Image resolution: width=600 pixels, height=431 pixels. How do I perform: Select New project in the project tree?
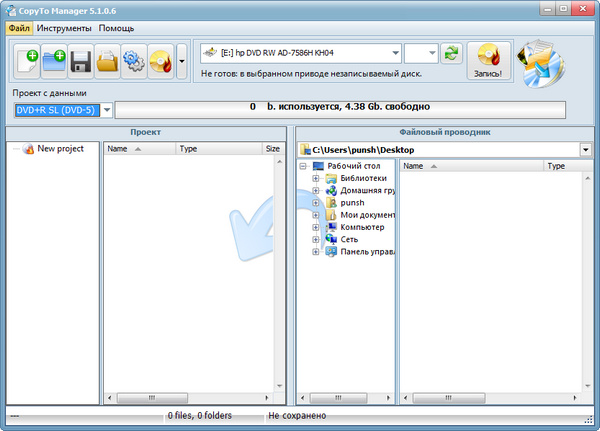pos(60,149)
